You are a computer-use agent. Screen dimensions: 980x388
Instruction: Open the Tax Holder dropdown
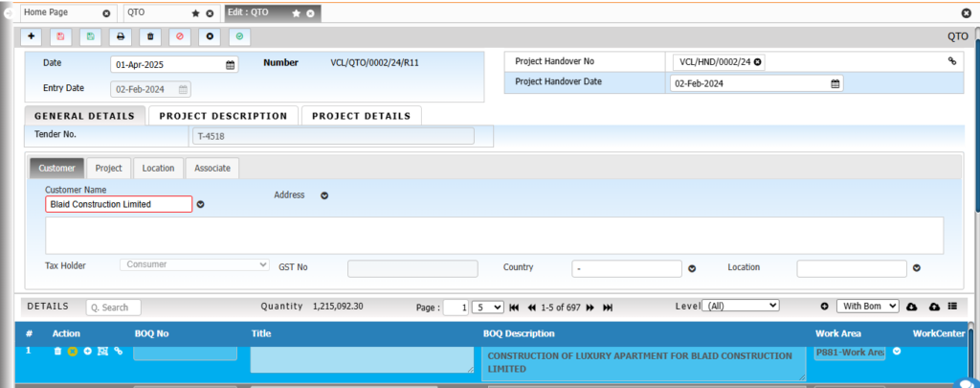(195, 264)
